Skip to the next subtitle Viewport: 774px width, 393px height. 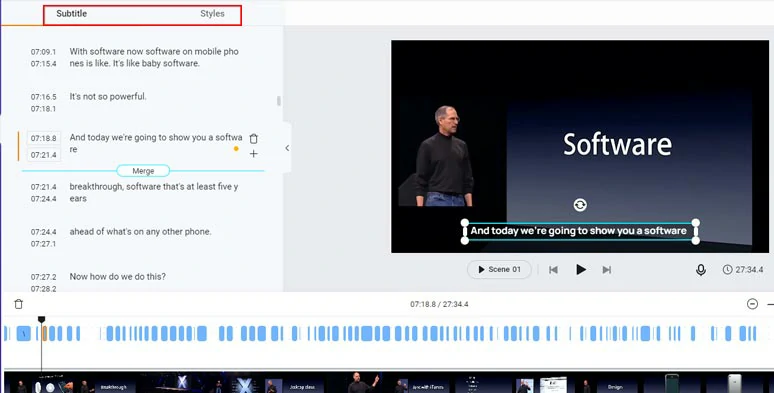tap(607, 270)
